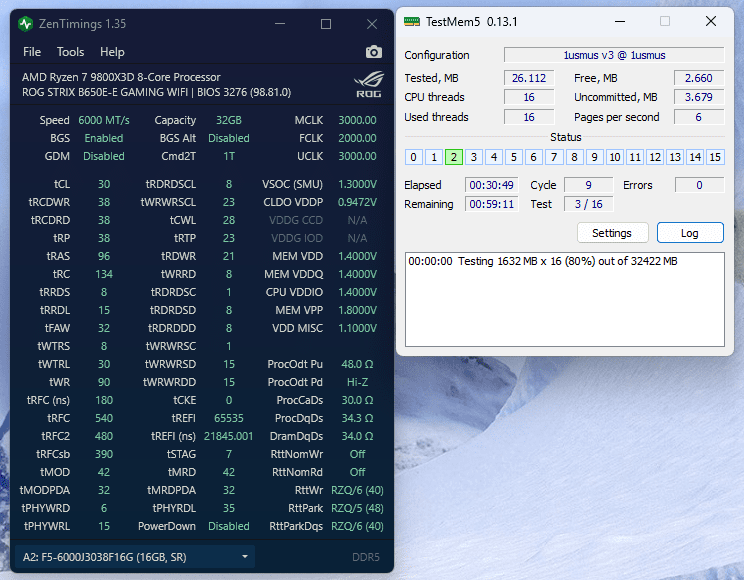This screenshot has width=744, height=580.
Task: Click thread status box 10
Action: [x=614, y=157]
